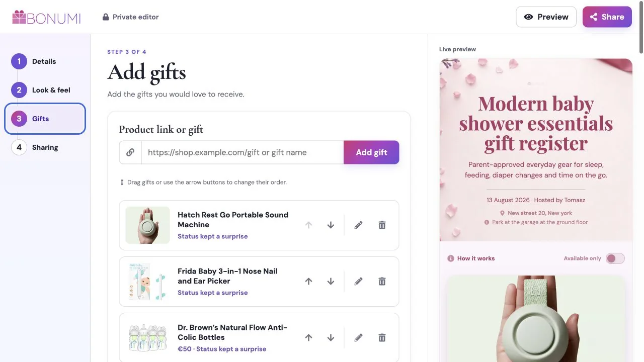Go to step 1 Details
The image size is (644, 362).
34,61
